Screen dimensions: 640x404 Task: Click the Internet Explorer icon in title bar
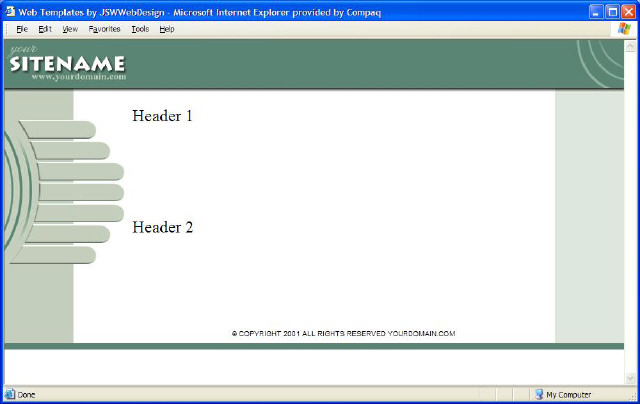click(x=10, y=10)
